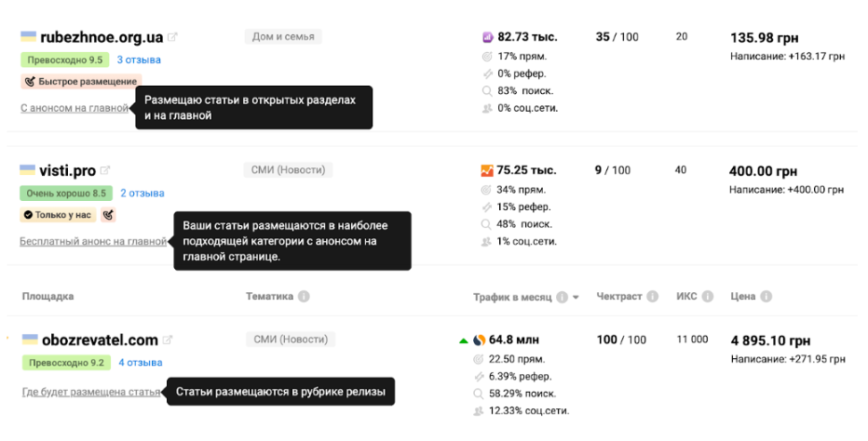
Task: Show info tooltip for Чектраст column
Action: [654, 297]
